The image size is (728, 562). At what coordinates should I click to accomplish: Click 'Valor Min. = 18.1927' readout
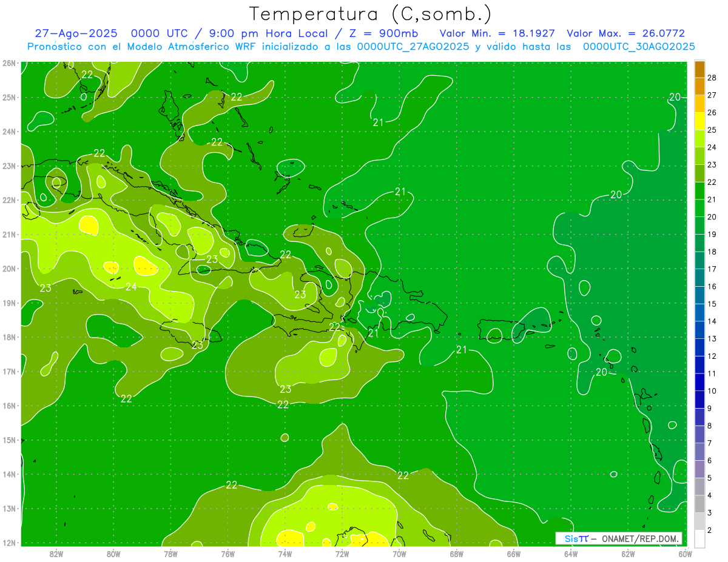tap(497, 33)
